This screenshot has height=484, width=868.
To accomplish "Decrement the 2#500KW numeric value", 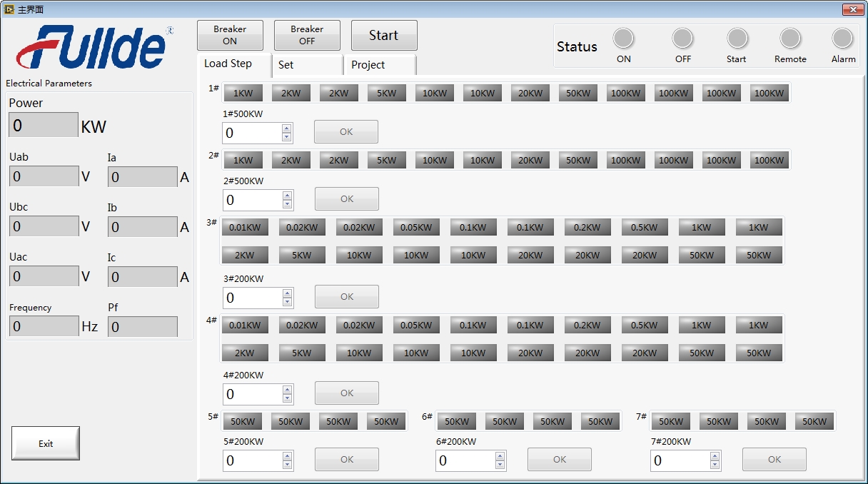I will (288, 204).
